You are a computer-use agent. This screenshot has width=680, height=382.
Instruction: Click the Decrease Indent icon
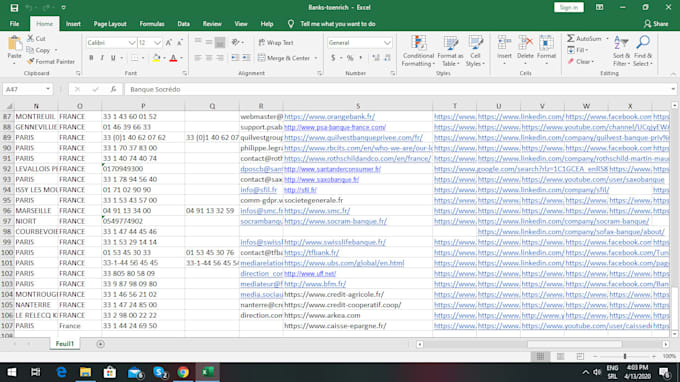point(235,58)
